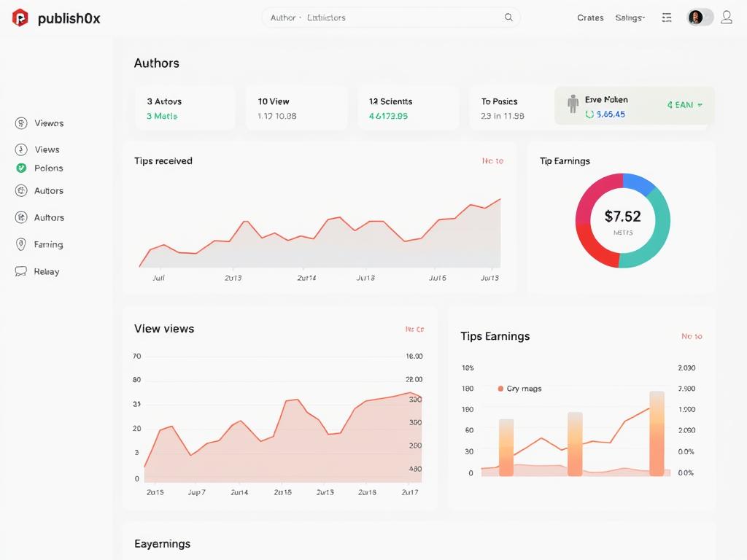Click the search magnifier icon
Image resolution: width=747 pixels, height=560 pixels.
[508, 17]
